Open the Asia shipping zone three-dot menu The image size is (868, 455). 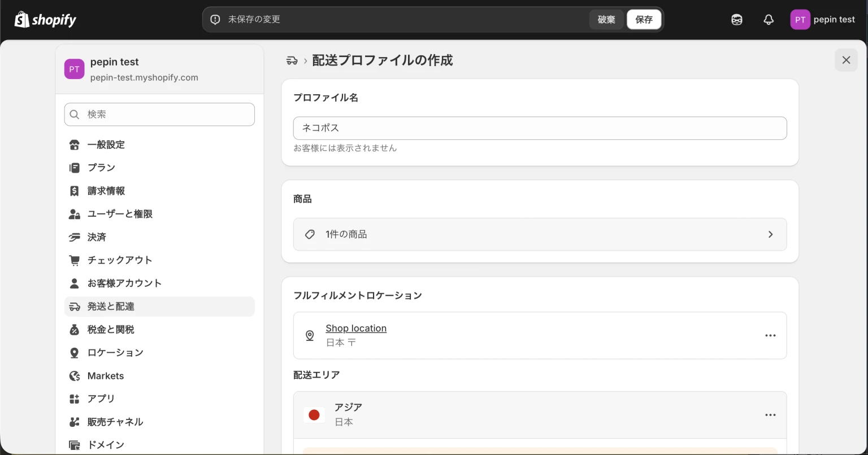click(770, 415)
